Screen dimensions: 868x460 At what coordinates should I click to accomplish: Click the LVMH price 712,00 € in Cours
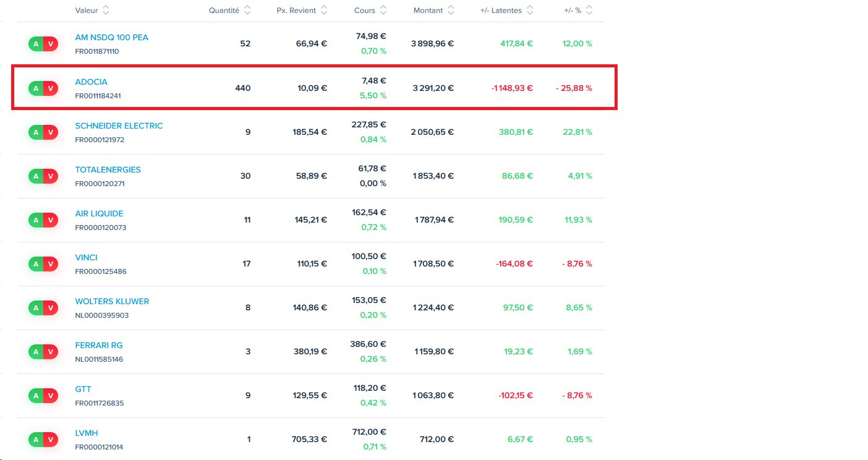coord(369,432)
